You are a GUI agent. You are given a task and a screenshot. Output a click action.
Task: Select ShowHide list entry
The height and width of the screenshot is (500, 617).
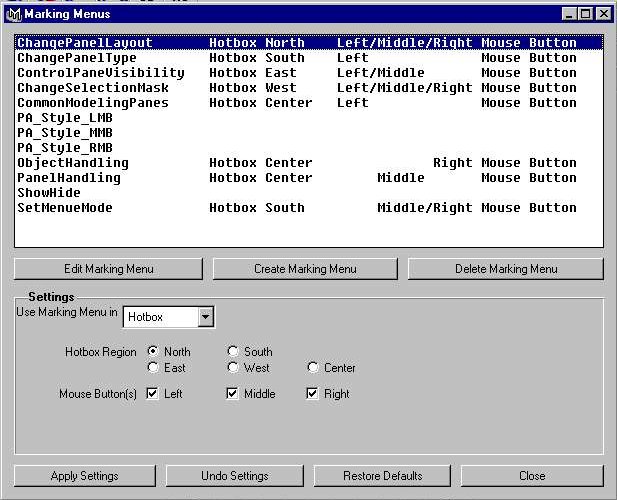click(309, 192)
